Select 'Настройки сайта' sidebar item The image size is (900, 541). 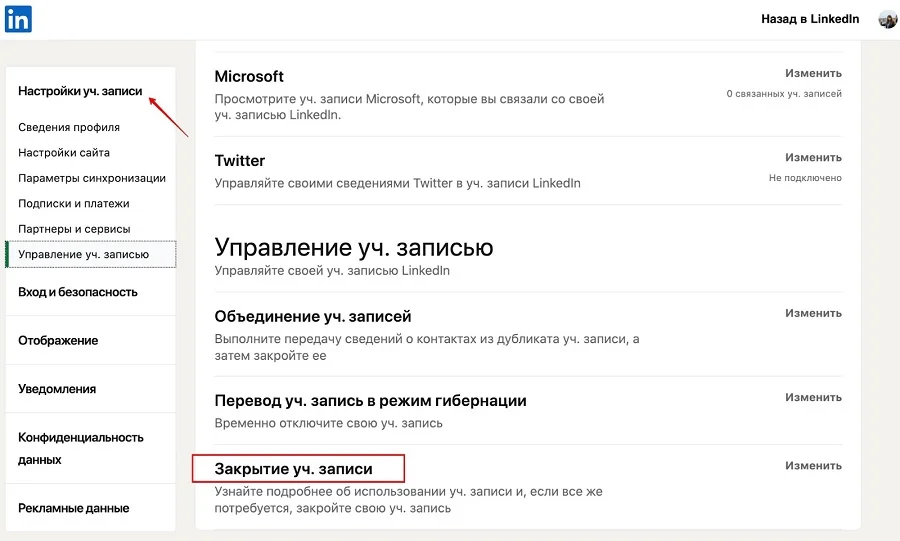coord(64,153)
